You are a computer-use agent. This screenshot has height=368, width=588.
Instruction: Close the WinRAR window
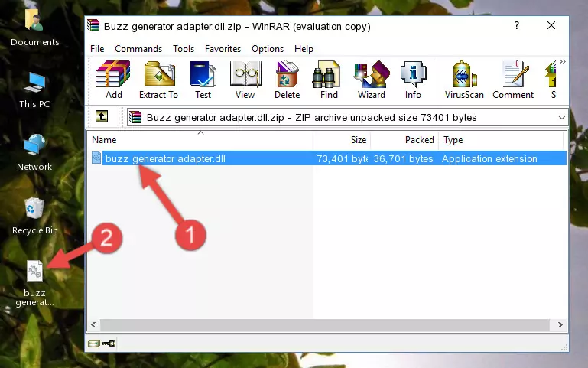pos(551,25)
